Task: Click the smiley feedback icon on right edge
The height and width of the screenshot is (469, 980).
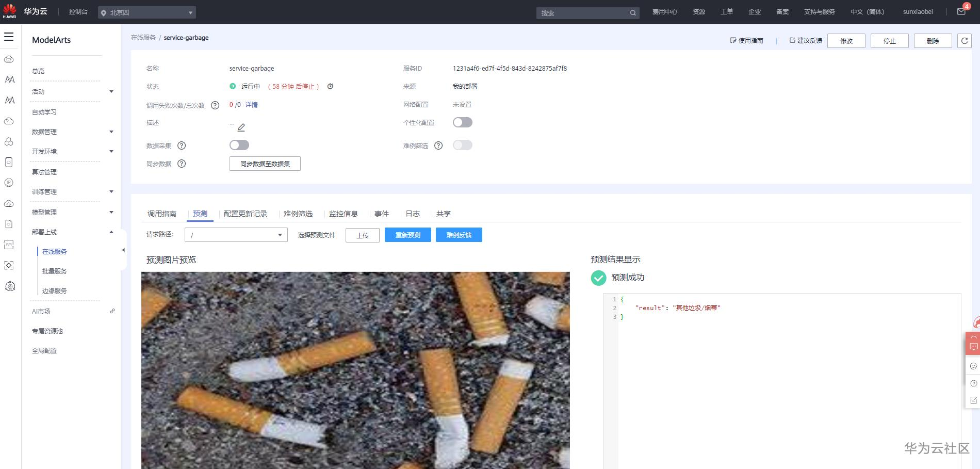Action: [973, 366]
